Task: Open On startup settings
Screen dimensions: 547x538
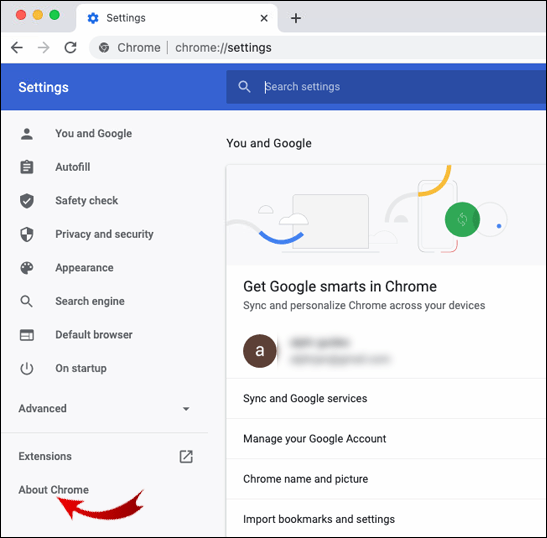Action: point(81,368)
